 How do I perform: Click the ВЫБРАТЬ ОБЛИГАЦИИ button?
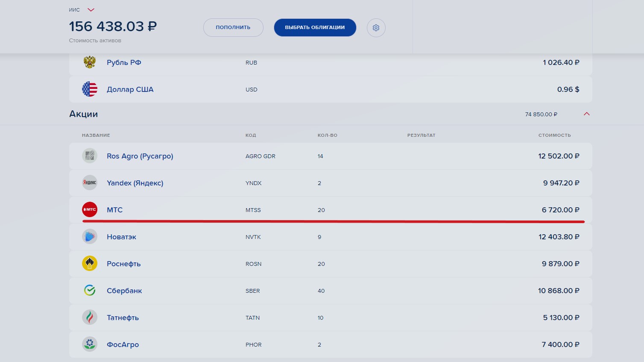click(x=315, y=27)
